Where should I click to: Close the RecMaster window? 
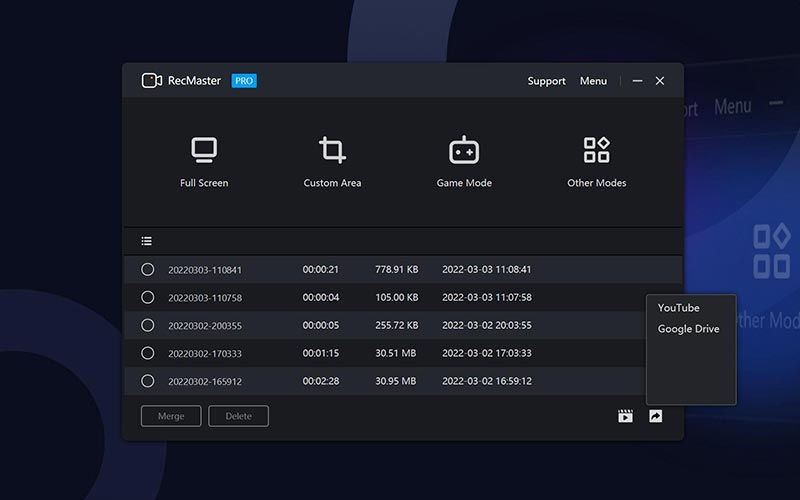660,81
